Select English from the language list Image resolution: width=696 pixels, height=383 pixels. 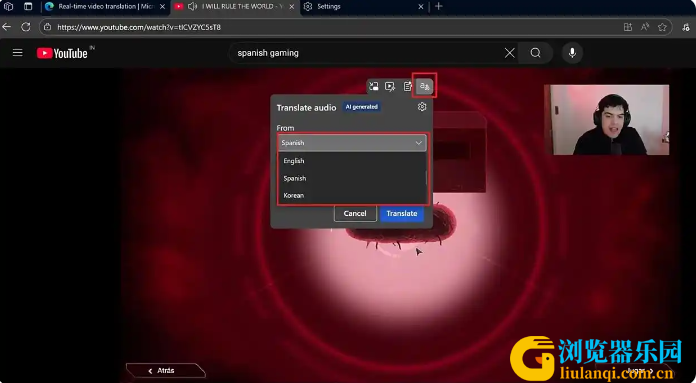coord(294,161)
